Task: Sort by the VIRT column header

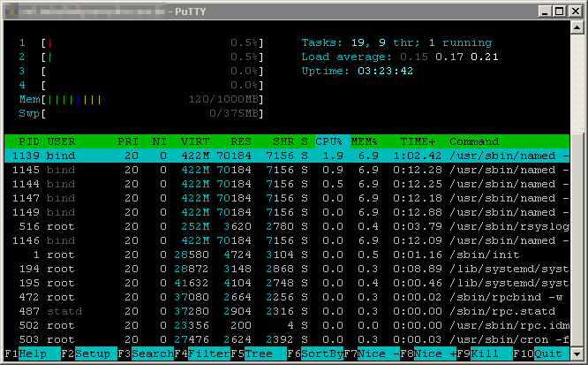Action: (x=195, y=141)
